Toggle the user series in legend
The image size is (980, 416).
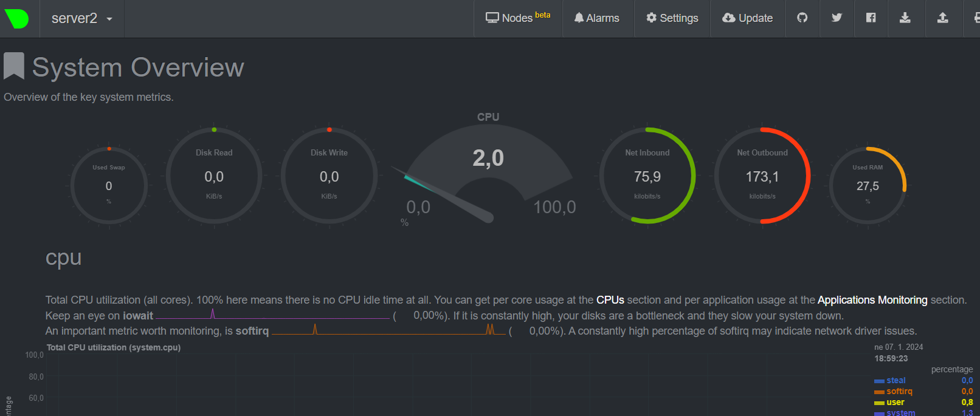[895, 403]
